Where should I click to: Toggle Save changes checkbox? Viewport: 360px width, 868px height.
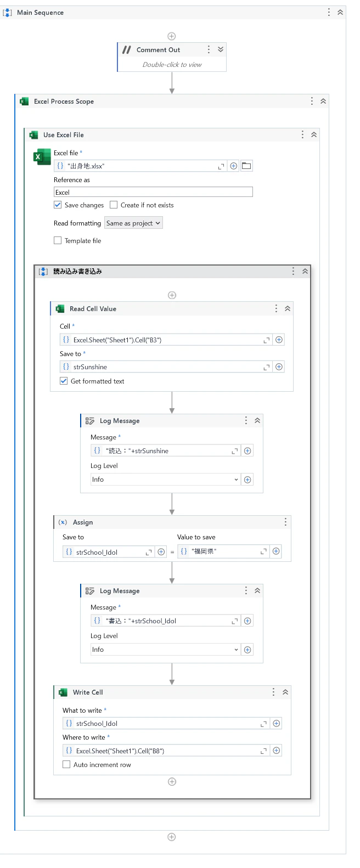coord(58,205)
